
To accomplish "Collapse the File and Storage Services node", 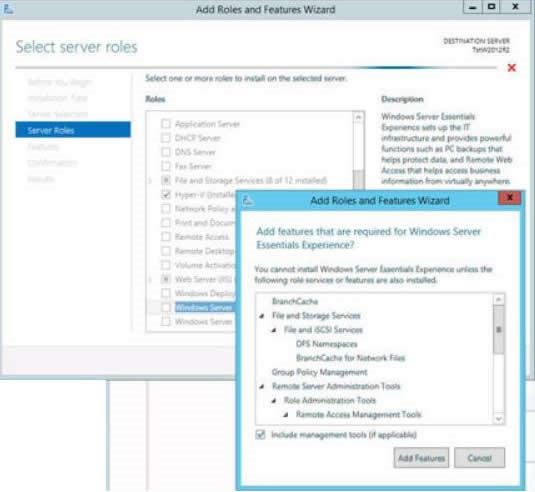I will 262,316.
